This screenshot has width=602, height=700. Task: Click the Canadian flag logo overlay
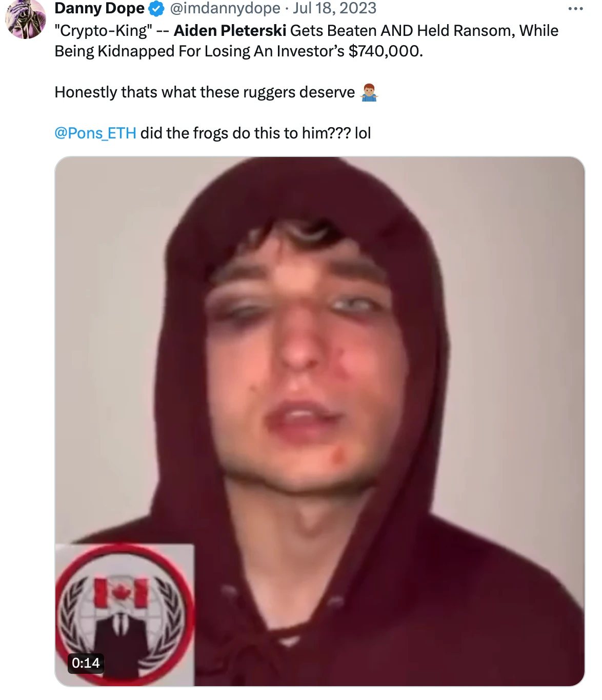[122, 592]
